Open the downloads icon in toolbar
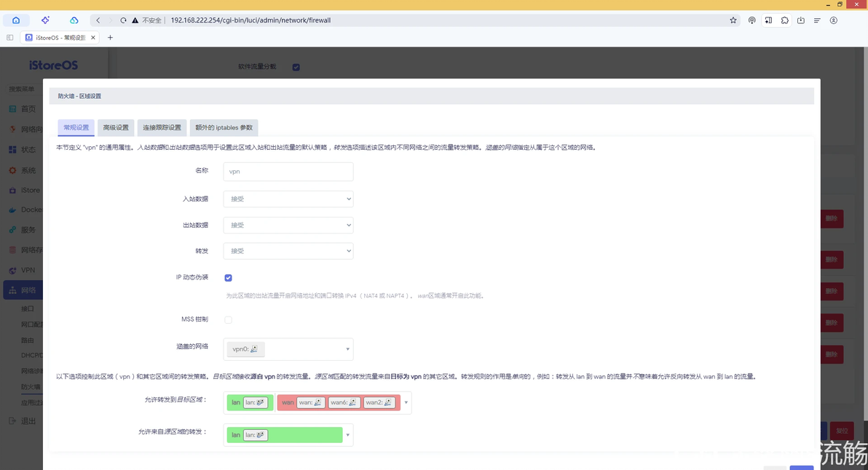This screenshot has width=868, height=470. click(800, 20)
